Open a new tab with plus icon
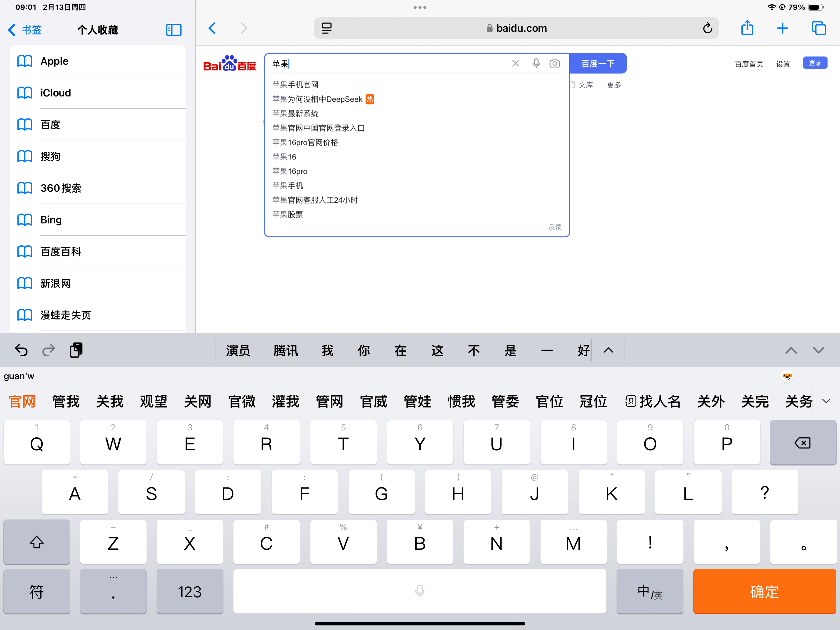840x630 pixels. tap(782, 28)
